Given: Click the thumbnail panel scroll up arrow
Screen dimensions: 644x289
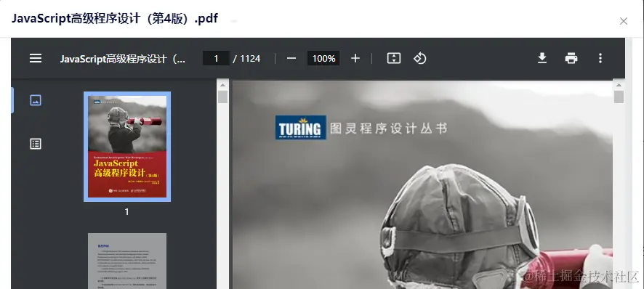Looking at the screenshot, I should [222, 86].
